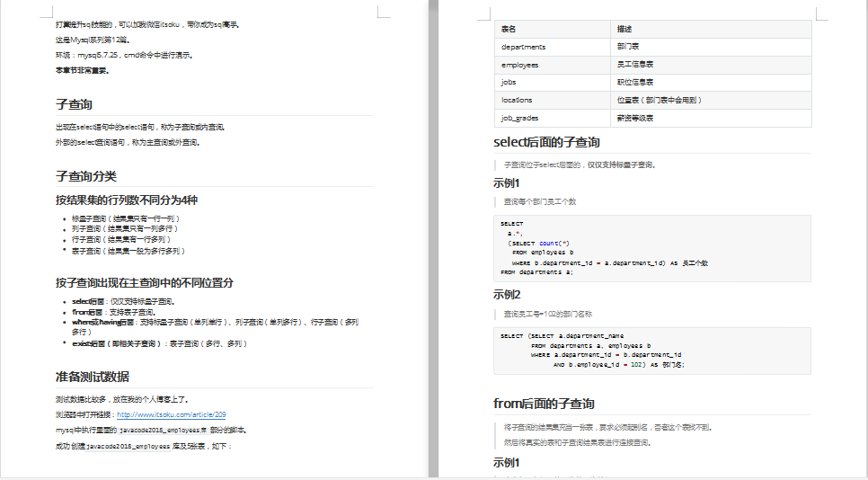Click the line '测试数据比较多，放在我的个人博客上了'
868x480 pixels.
[122, 399]
